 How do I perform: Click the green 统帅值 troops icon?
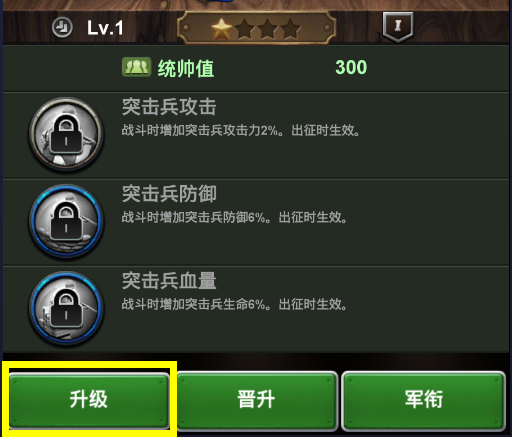pyautogui.click(x=137, y=67)
